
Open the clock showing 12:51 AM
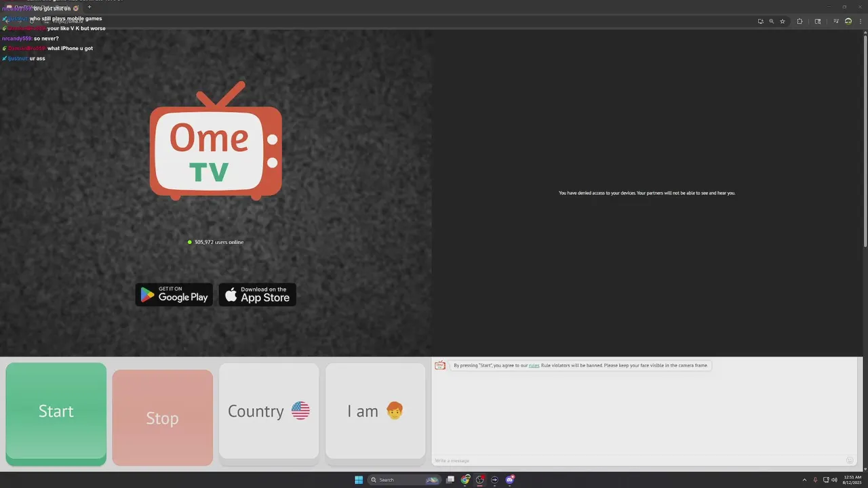pos(852,480)
